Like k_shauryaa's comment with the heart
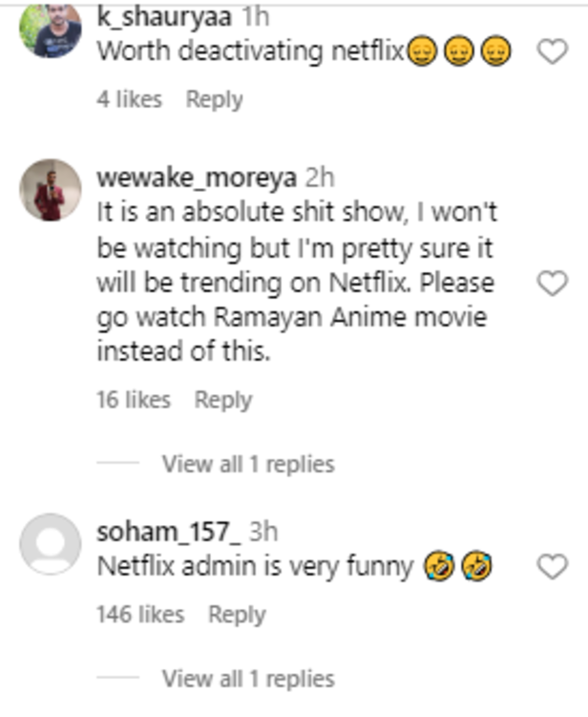The height and width of the screenshot is (717, 588). tap(553, 52)
